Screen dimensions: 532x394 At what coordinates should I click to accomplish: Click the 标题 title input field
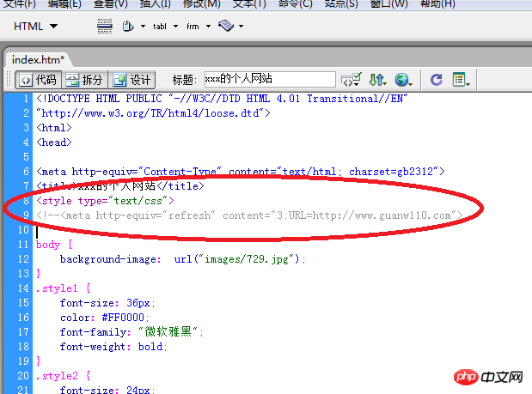coord(270,79)
